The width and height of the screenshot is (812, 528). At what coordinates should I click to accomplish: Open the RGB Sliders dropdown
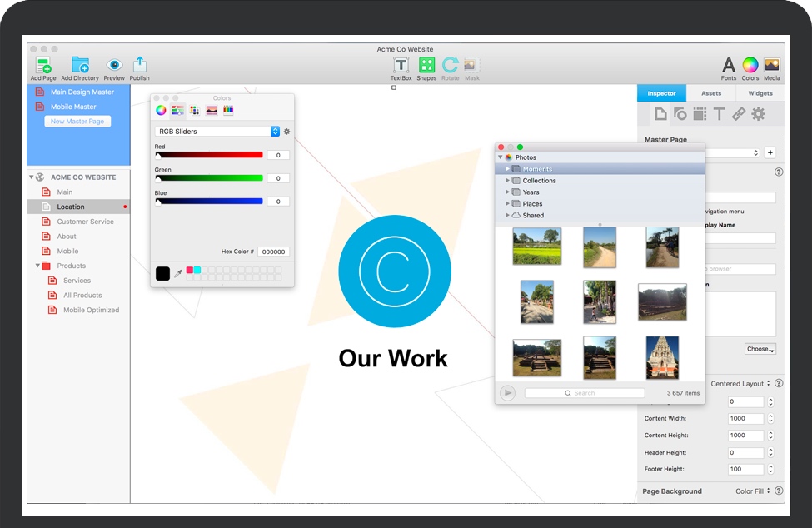pyautogui.click(x=217, y=132)
